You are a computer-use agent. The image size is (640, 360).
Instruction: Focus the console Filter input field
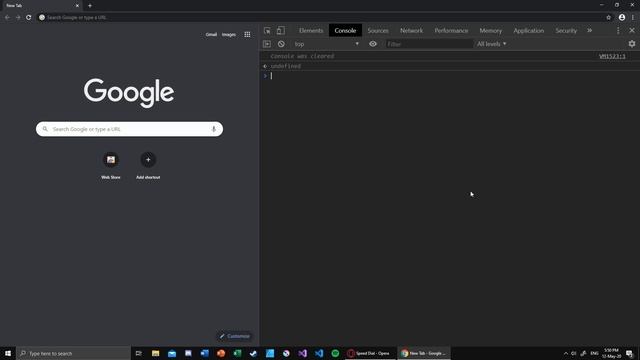(x=429, y=44)
